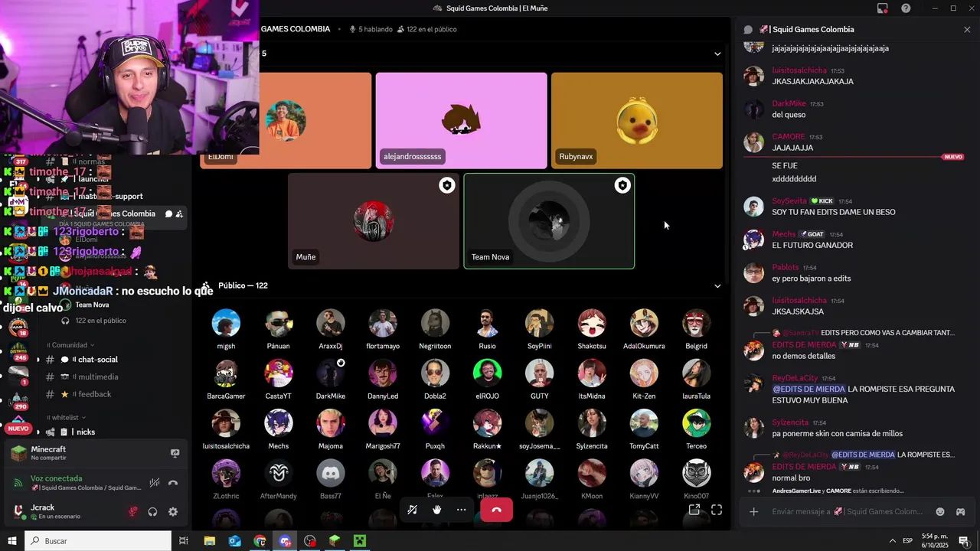Toggle stage music/sound mute icon

tap(412, 510)
